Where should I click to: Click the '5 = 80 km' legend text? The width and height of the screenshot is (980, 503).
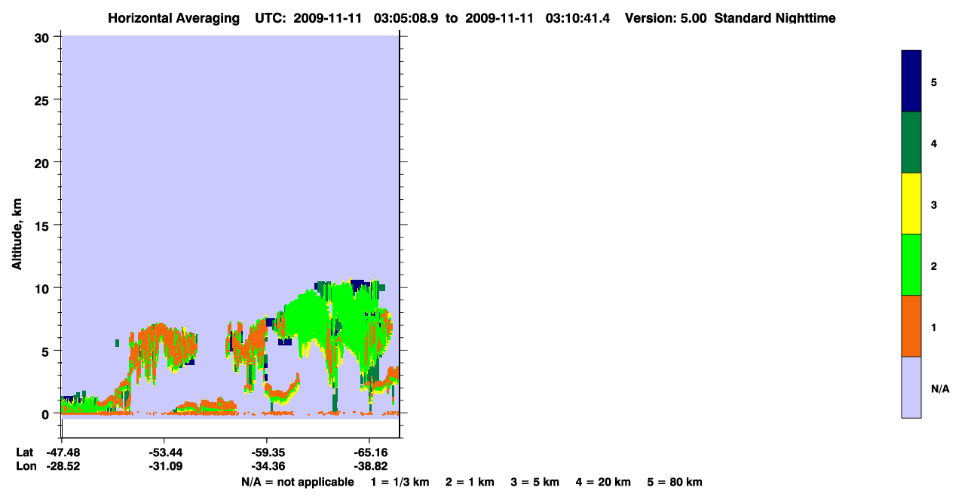(x=675, y=482)
